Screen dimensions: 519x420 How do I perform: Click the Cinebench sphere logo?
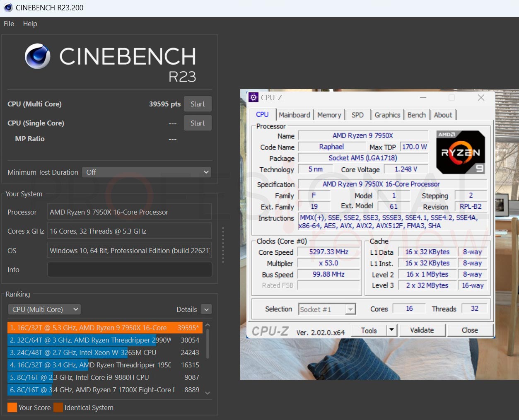coord(37,56)
